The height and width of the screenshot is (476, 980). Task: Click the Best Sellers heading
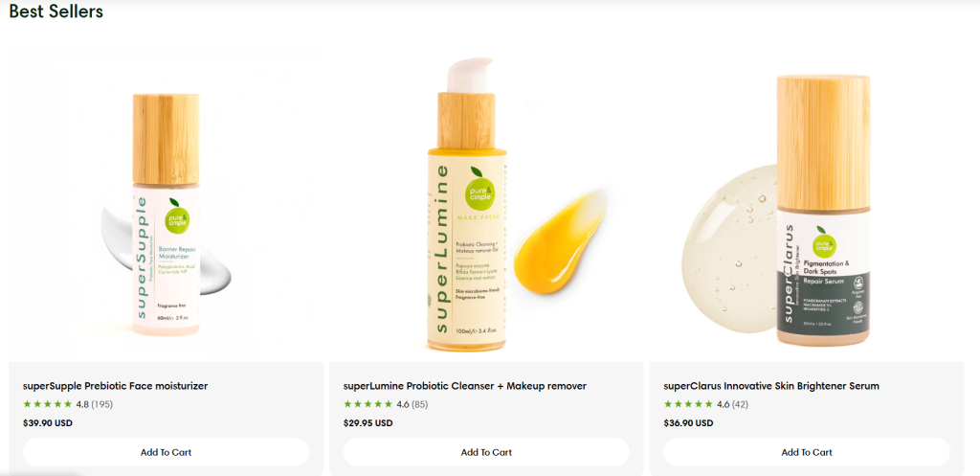click(x=56, y=11)
